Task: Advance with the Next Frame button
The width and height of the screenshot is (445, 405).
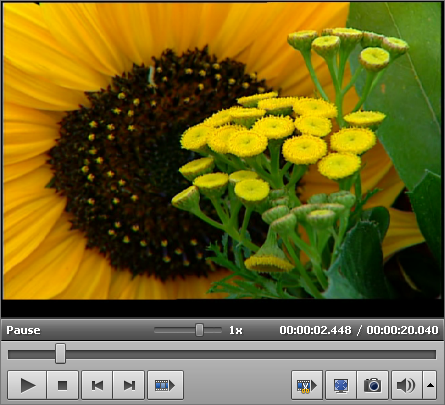Action: click(129, 385)
